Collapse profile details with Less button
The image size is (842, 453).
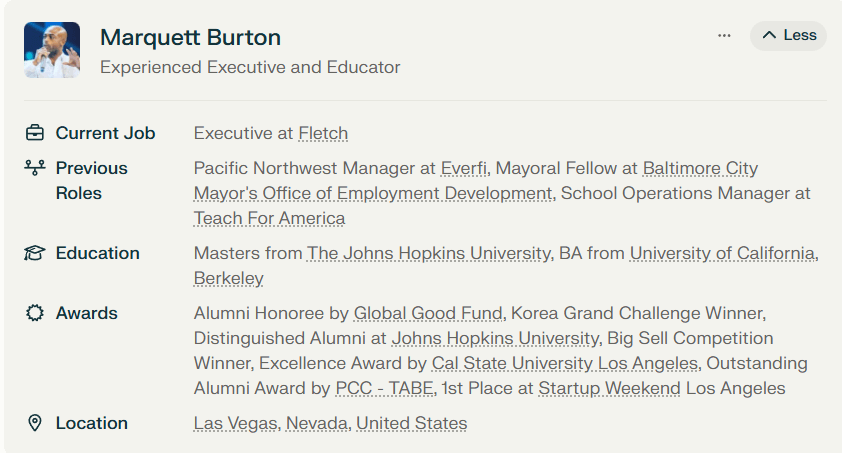pyautogui.click(x=788, y=35)
